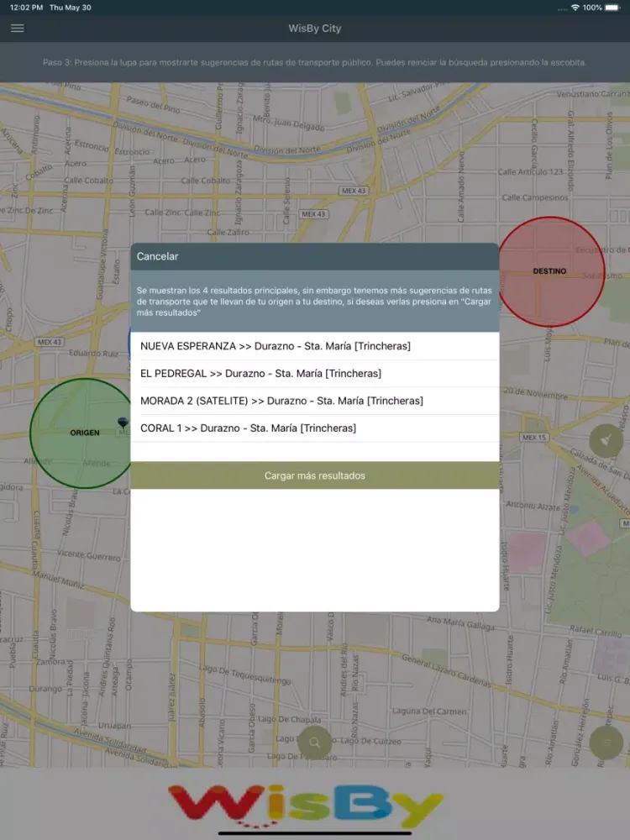
Task: Tap the 20 de Noviembre street label
Action: 535,393
